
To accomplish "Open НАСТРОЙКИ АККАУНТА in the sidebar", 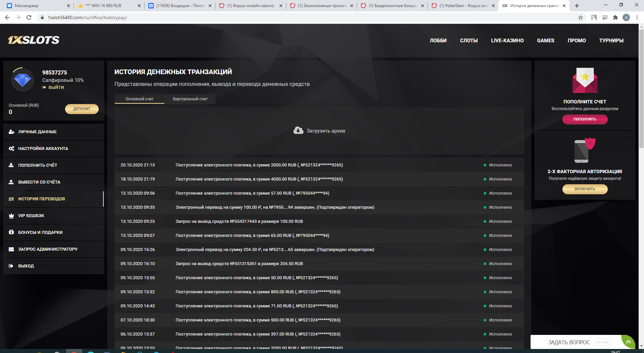I will pyautogui.click(x=54, y=149).
